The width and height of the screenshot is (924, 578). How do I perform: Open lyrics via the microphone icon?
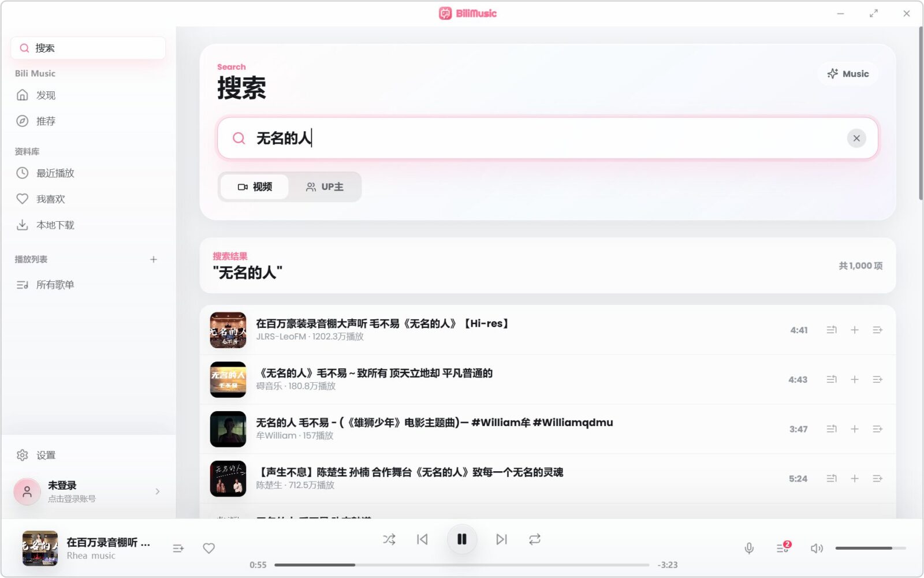(749, 549)
